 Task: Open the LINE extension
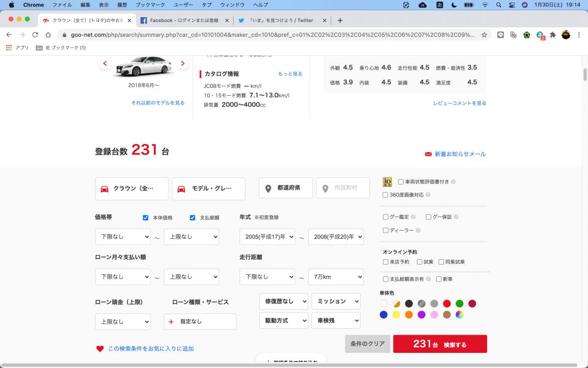click(x=500, y=35)
